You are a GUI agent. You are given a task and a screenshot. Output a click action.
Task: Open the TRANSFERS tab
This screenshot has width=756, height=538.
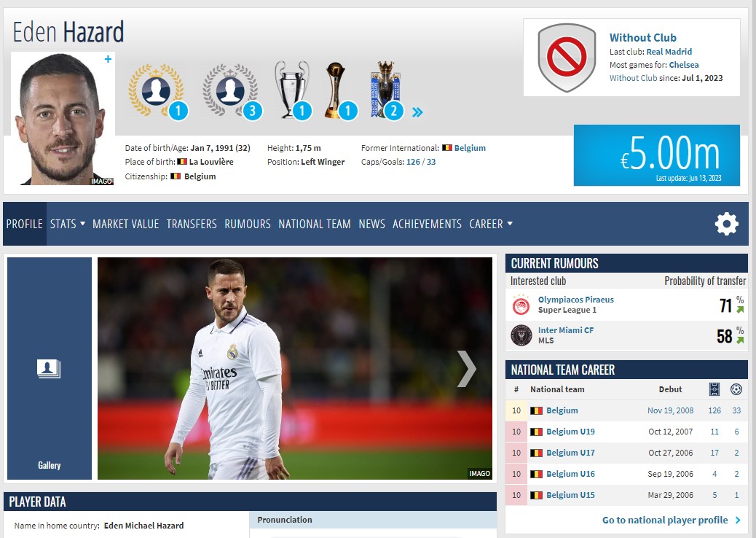192,224
